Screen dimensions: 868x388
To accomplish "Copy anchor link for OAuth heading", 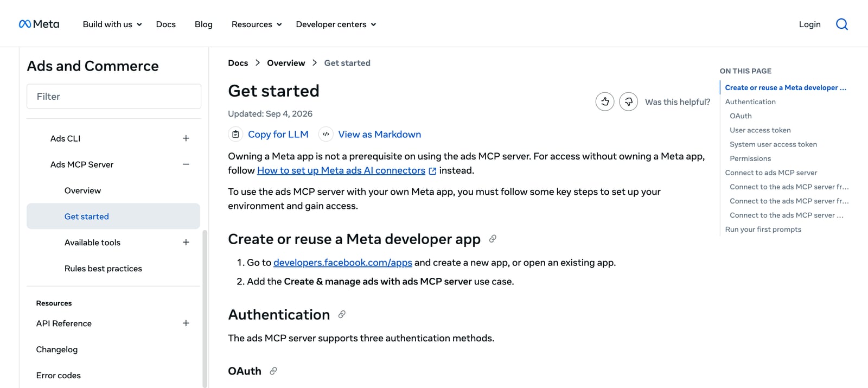I will [273, 371].
